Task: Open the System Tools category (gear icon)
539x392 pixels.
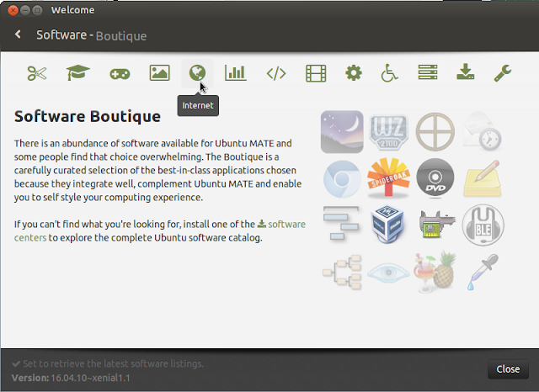Action: (354, 73)
